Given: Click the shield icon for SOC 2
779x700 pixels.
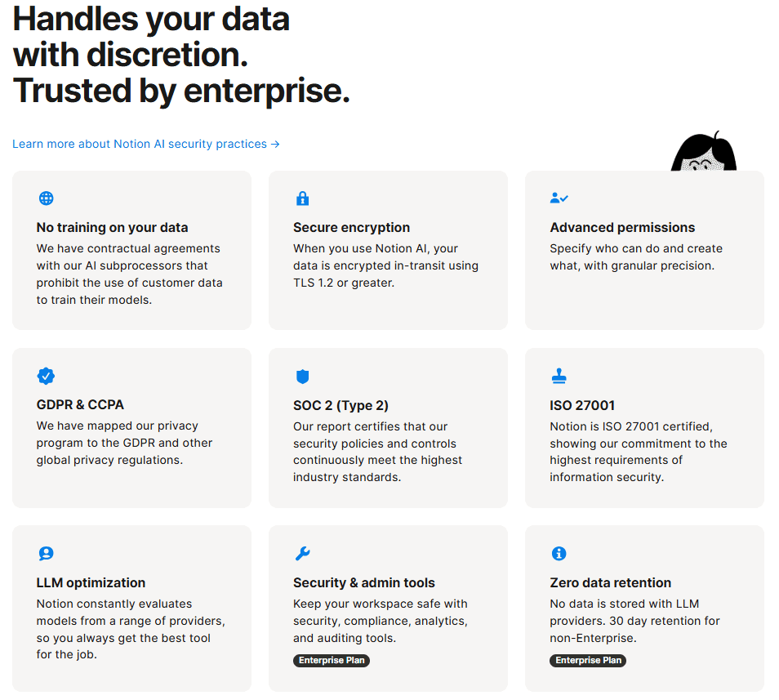Looking at the screenshot, I should coord(302,377).
